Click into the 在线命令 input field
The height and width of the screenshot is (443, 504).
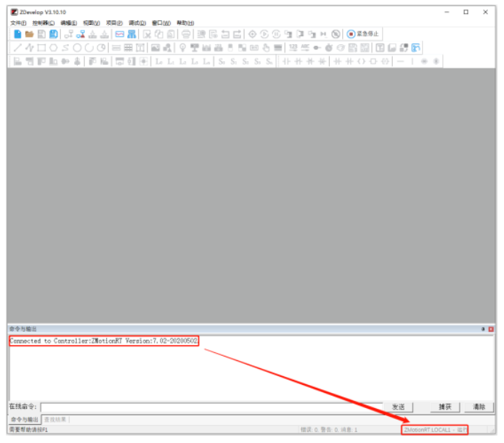211,407
